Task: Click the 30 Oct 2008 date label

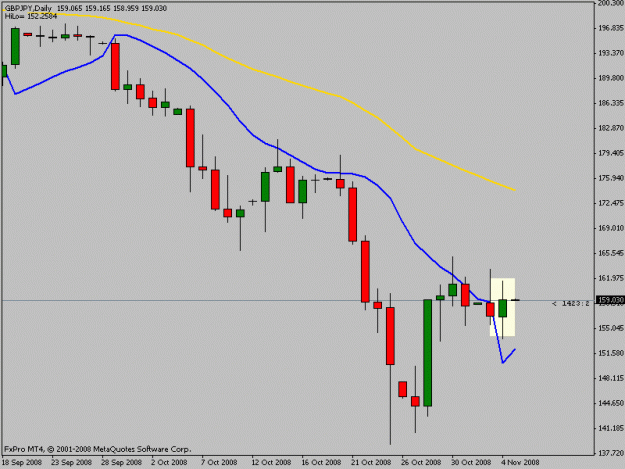Action: pos(471,463)
